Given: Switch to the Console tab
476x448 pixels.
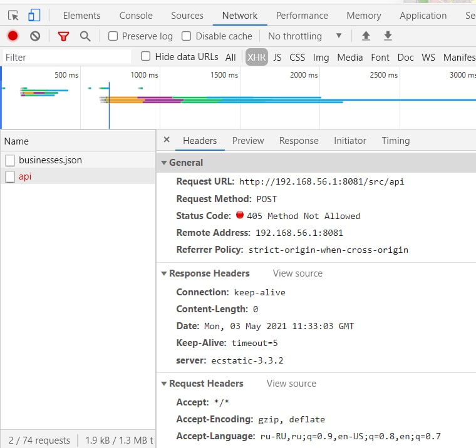Looking at the screenshot, I should (136, 16).
